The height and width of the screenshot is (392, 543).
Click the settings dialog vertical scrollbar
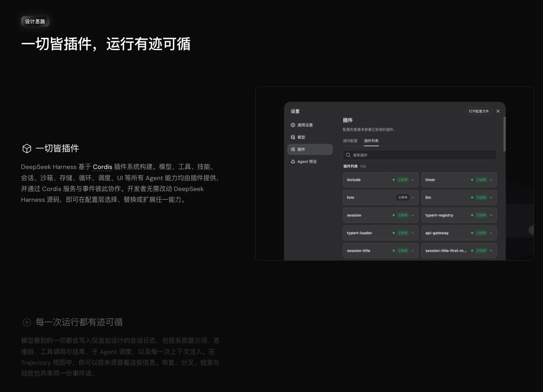pos(504,134)
